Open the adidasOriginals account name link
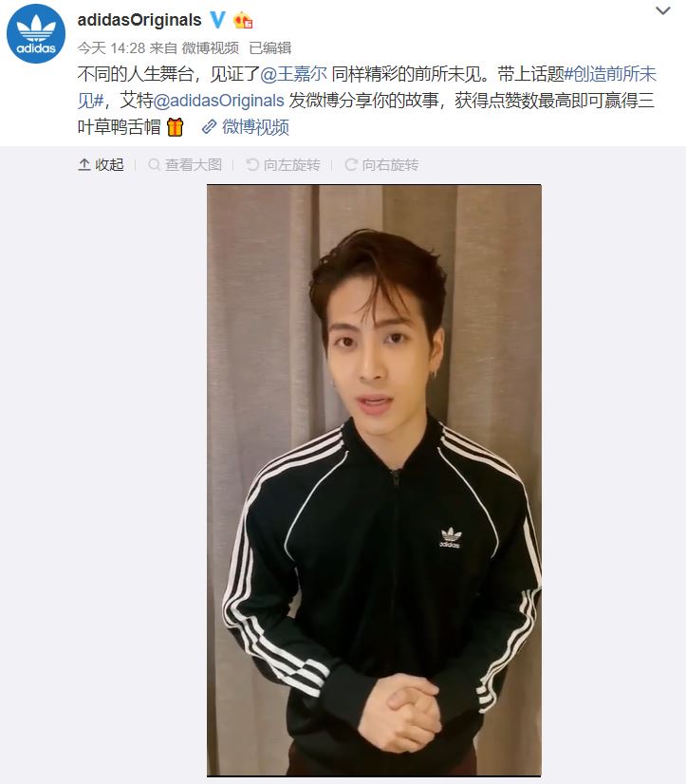The width and height of the screenshot is (686, 784). (x=139, y=20)
